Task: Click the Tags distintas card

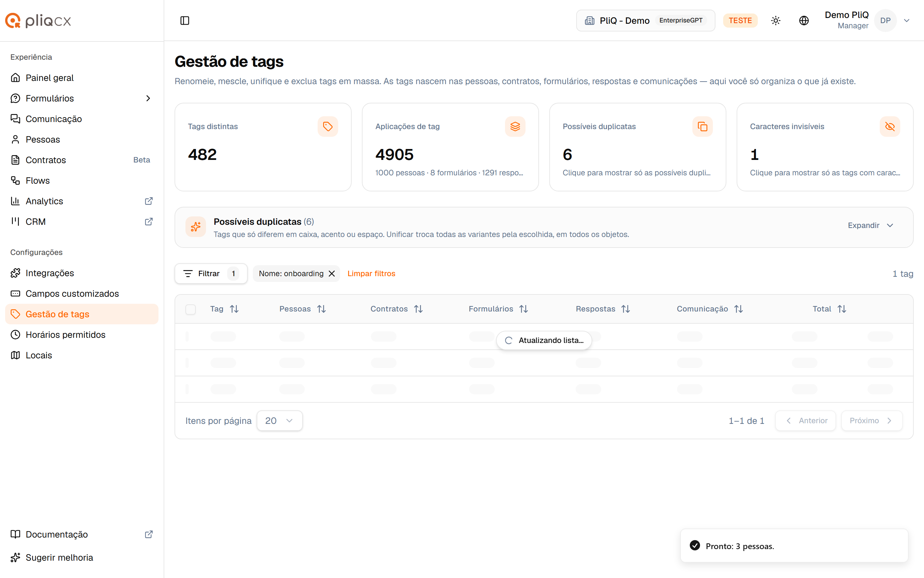Action: point(263,147)
